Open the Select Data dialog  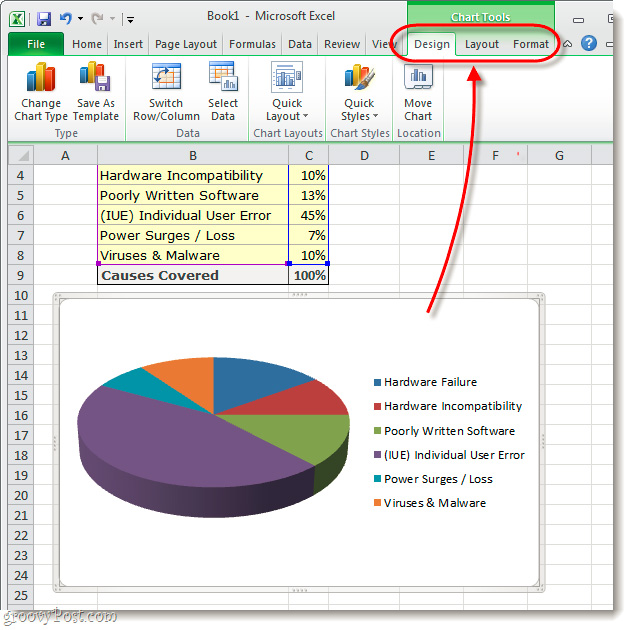point(223,92)
